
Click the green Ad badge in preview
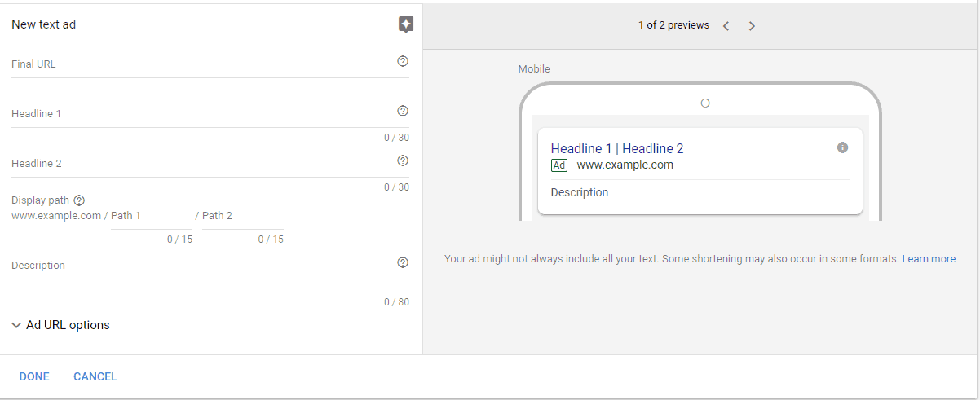559,165
